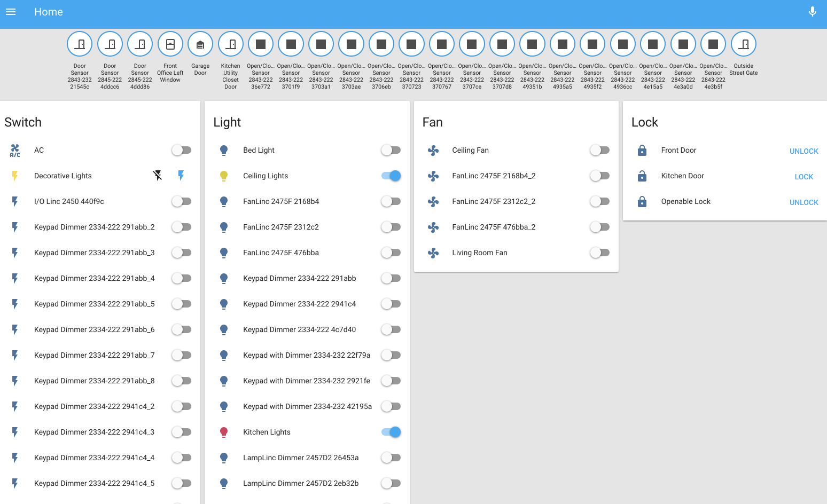Open the Front Office Left Window badge
The width and height of the screenshot is (827, 504).
coord(170,44)
